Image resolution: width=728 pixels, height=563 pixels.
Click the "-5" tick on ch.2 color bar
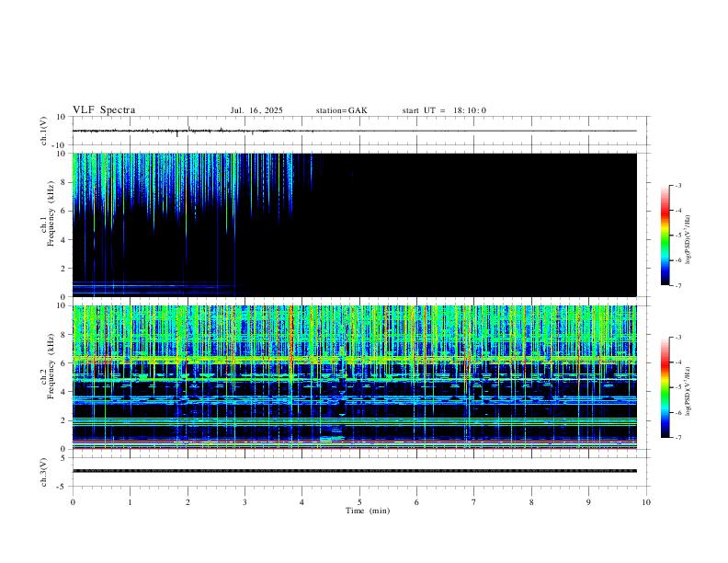[677, 387]
